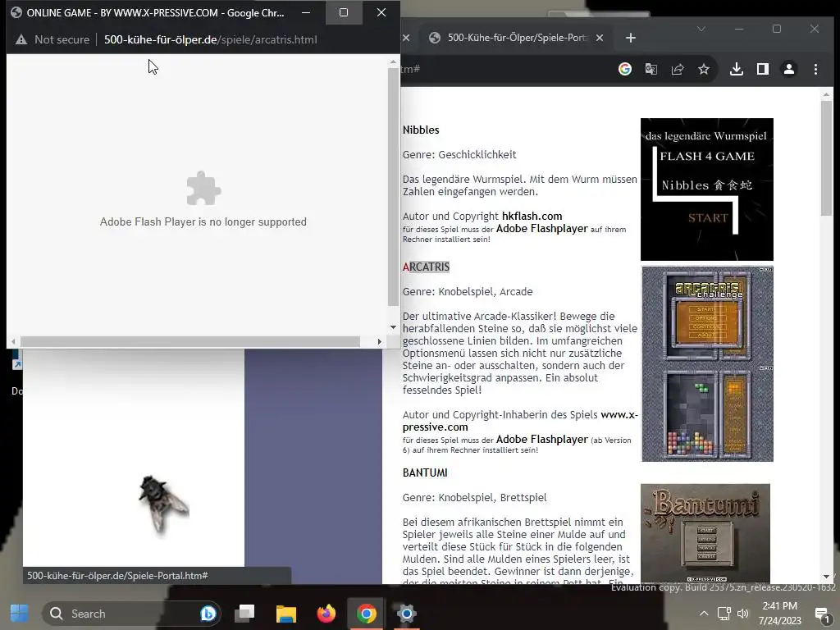The width and height of the screenshot is (840, 630).
Task: Click the Arcatris challenge game thumbnail
Action: point(707,363)
